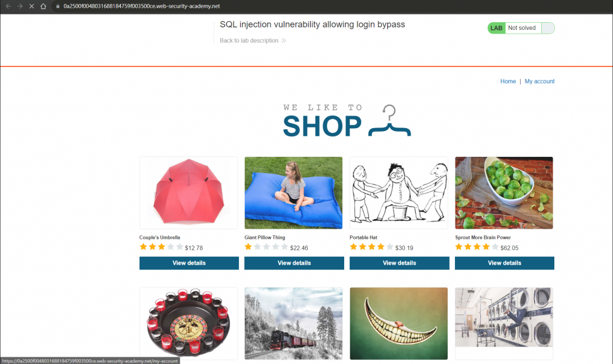Click the We Like To Shop logo
Image resolution: width=613 pixels, height=364 pixels.
point(347,121)
